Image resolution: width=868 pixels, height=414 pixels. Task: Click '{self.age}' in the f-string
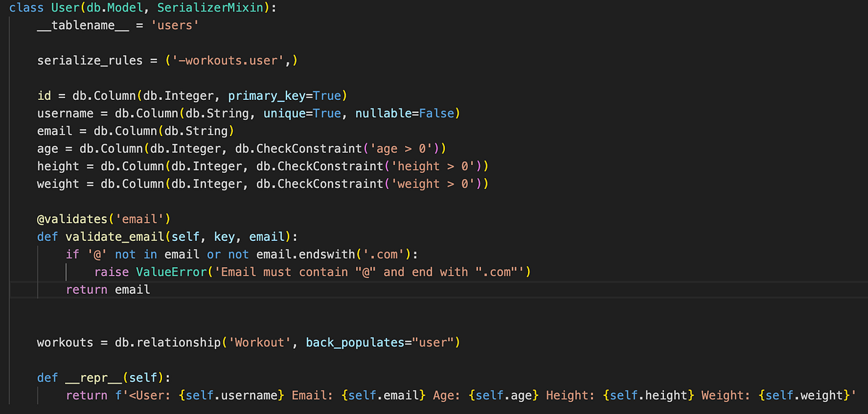pyautogui.click(x=503, y=394)
